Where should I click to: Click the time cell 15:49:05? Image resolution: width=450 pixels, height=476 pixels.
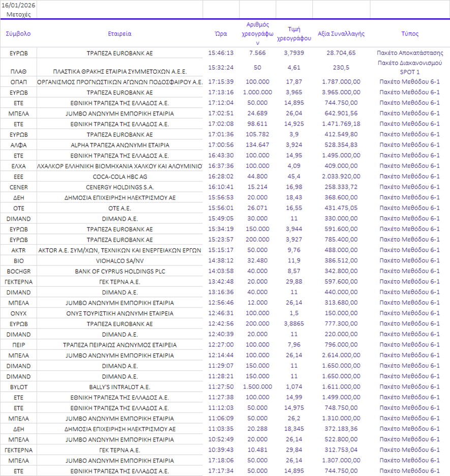point(221,219)
